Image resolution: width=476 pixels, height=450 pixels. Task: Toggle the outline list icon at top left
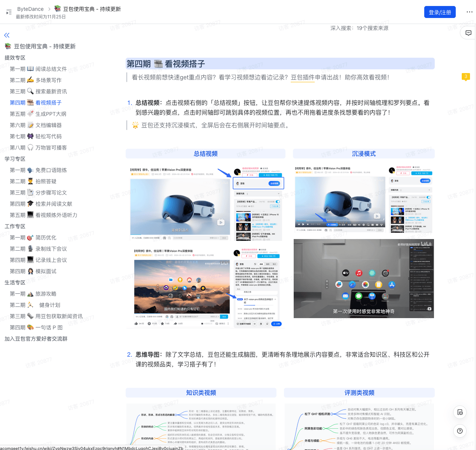tap(9, 12)
